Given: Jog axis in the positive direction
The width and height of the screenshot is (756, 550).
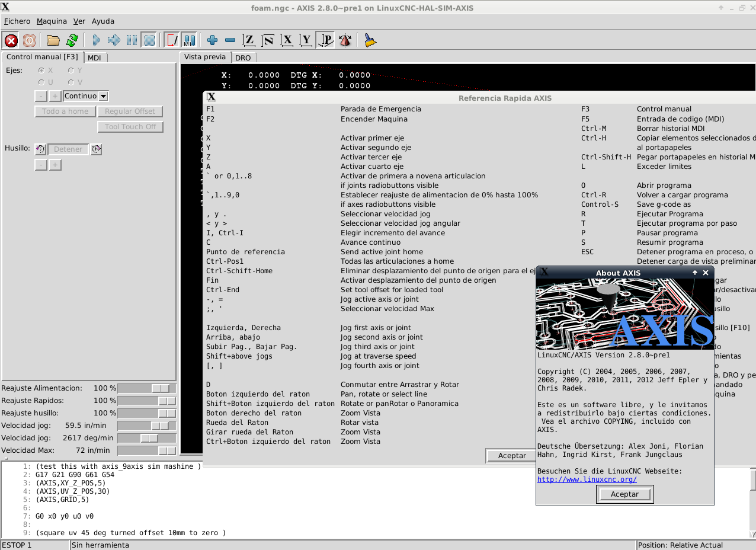Looking at the screenshot, I should coord(55,96).
